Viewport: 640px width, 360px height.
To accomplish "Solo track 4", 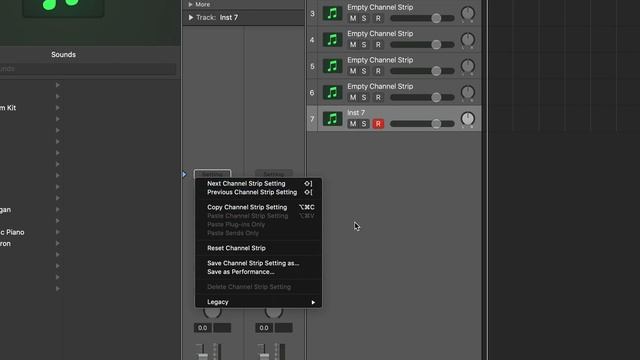I will 364,44.
